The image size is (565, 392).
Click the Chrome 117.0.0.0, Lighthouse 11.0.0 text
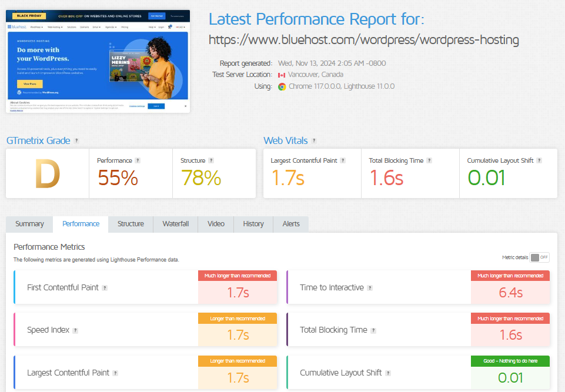(x=342, y=86)
